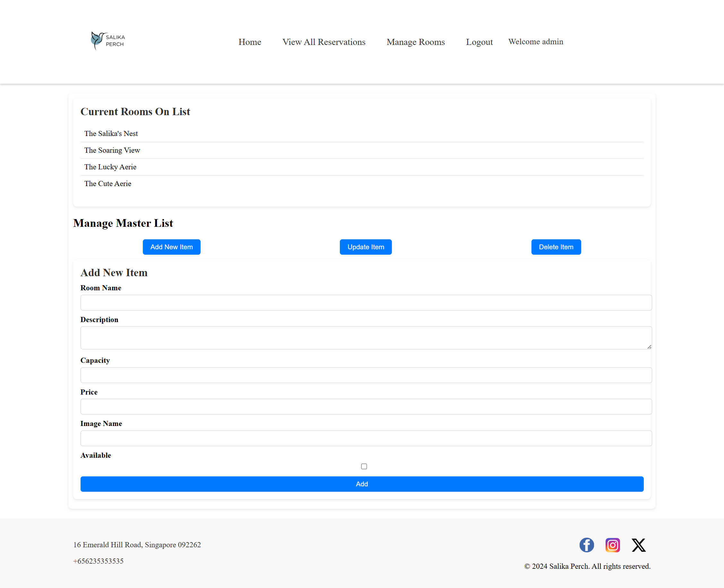The image size is (724, 588).
Task: Select The Salika's Nest room entry
Action: (x=111, y=133)
